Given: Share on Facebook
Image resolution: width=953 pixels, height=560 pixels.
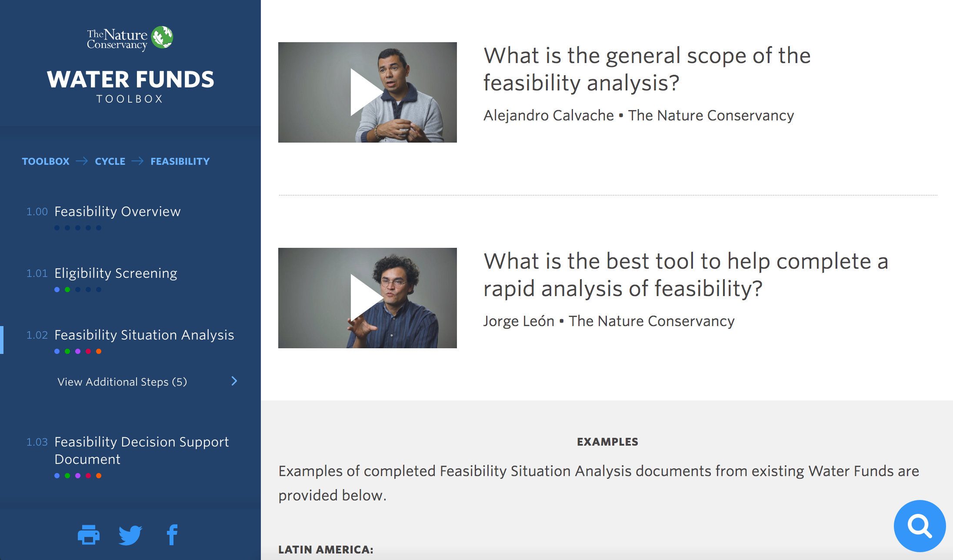Looking at the screenshot, I should point(172,535).
